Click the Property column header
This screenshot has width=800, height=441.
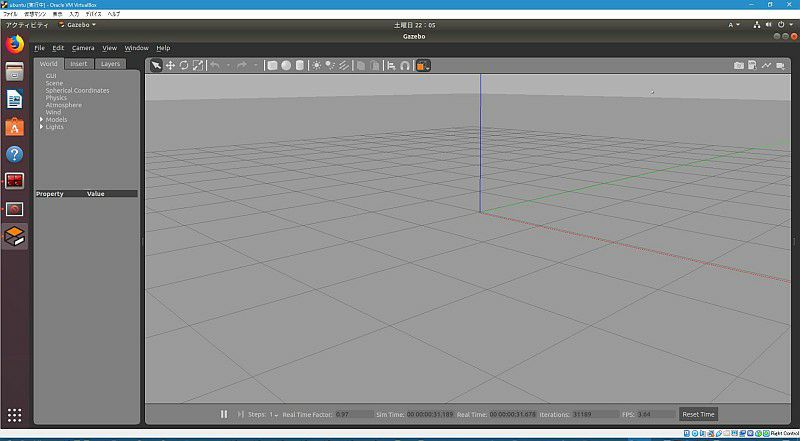pyautogui.click(x=50, y=194)
